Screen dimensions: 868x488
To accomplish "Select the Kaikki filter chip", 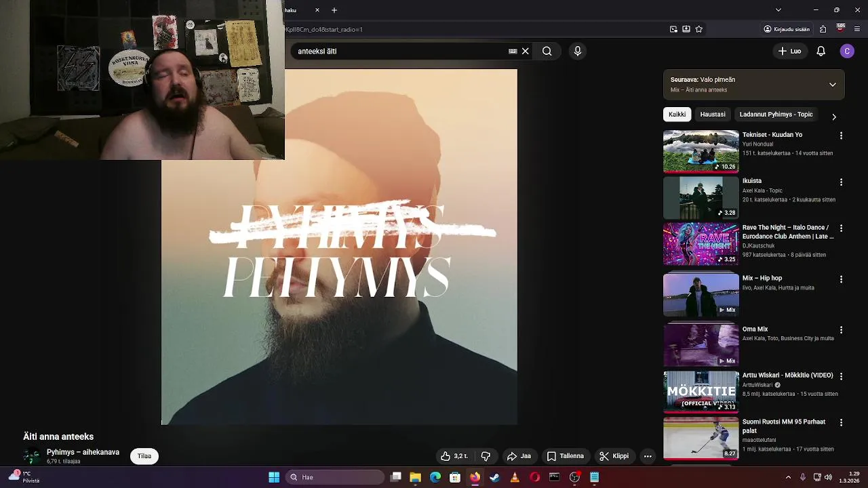I will point(677,115).
